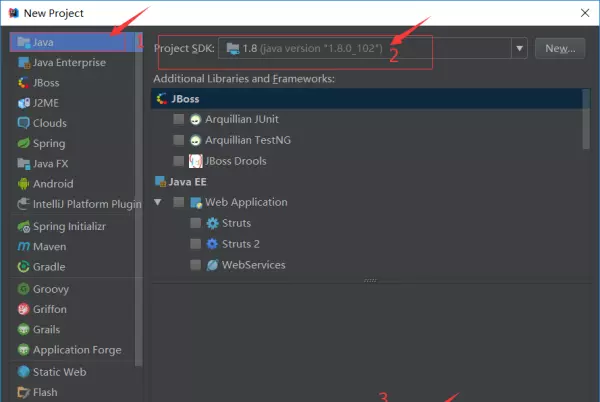The image size is (600, 402).
Task: Select Gradle project type
Action: 73,267
